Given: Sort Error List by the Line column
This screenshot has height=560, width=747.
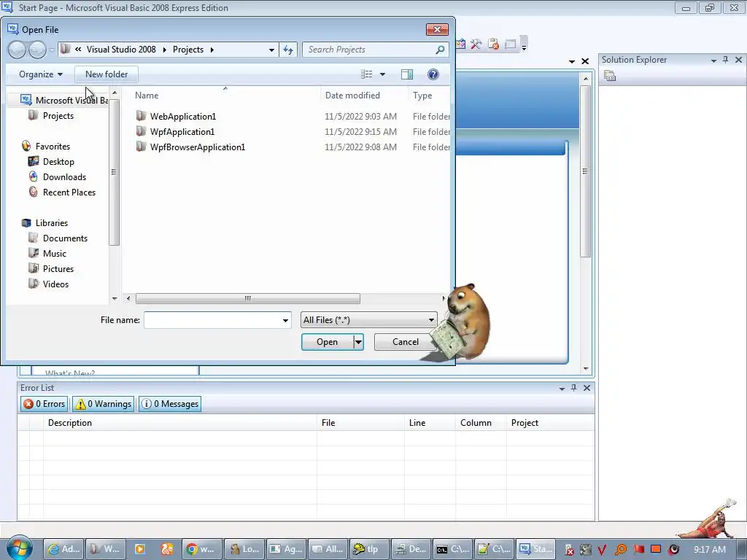Looking at the screenshot, I should [430, 423].
